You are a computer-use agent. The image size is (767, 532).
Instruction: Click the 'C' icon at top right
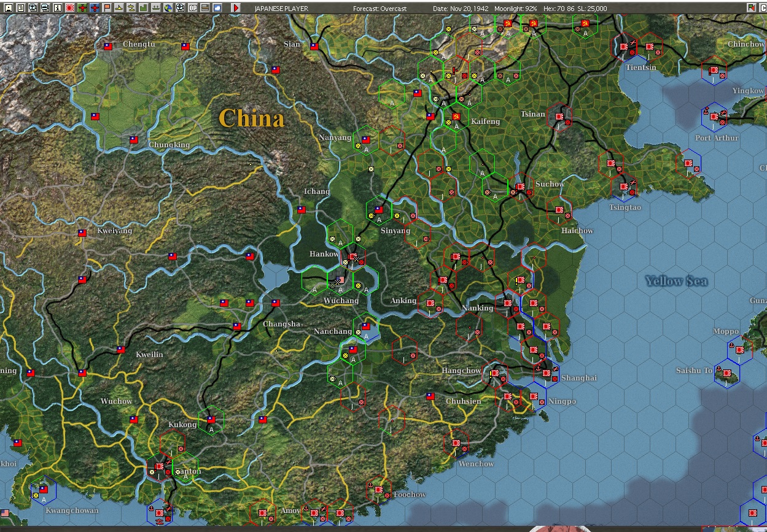coord(763,8)
